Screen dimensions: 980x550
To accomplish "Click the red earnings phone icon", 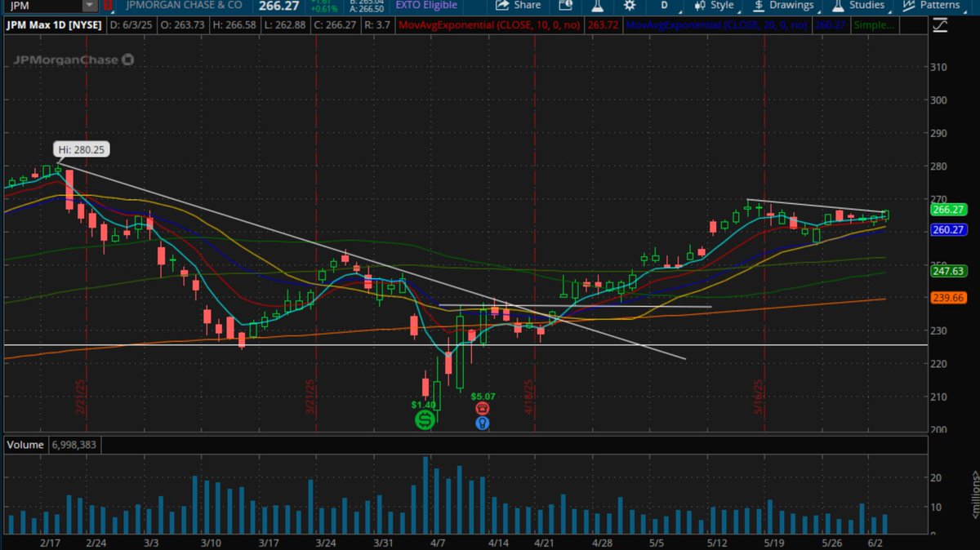I will coord(482,408).
